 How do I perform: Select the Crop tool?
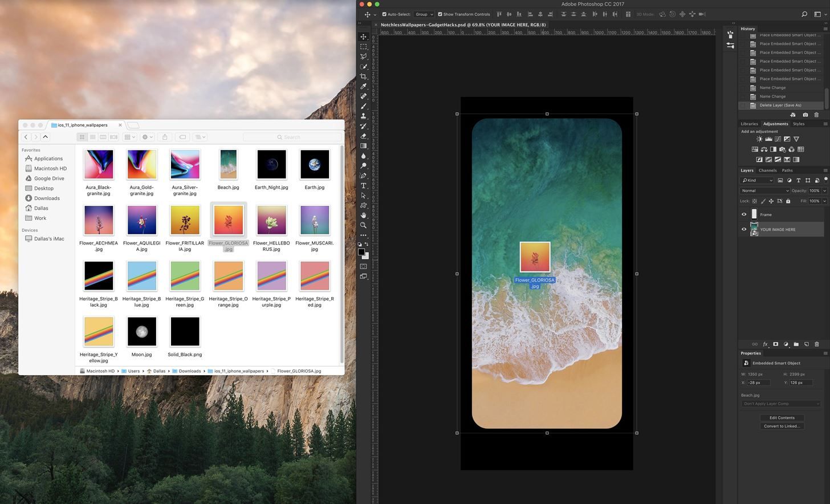pyautogui.click(x=363, y=76)
